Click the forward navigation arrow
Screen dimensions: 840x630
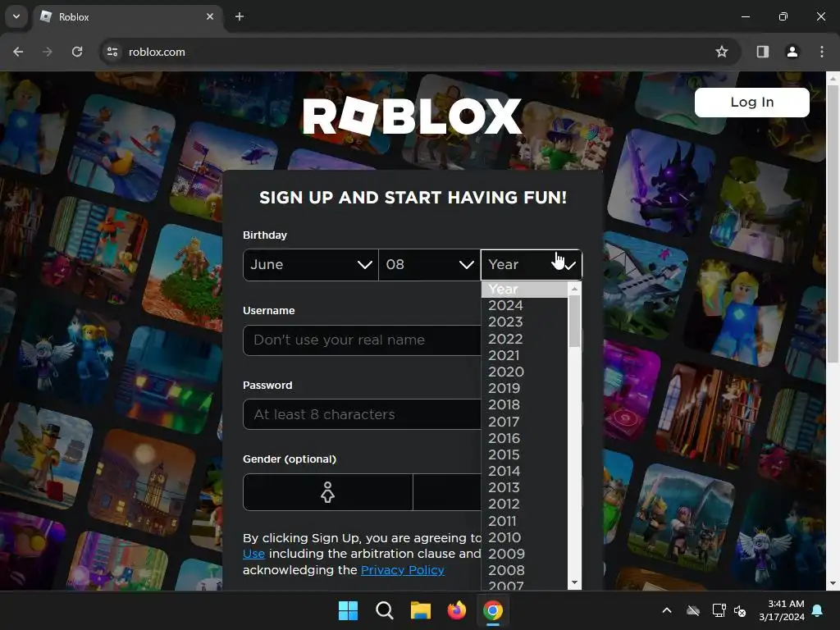[48, 52]
